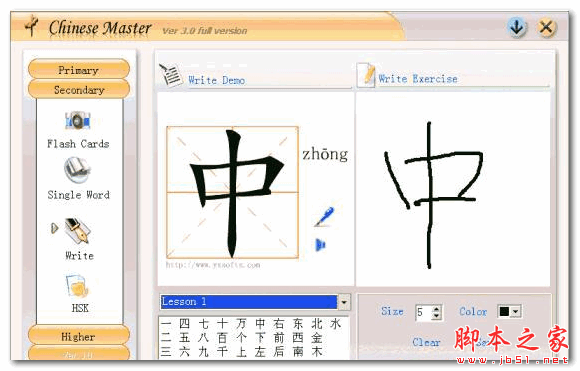Select character 五 in lesson list
The width and height of the screenshot is (580, 371).
[184, 338]
